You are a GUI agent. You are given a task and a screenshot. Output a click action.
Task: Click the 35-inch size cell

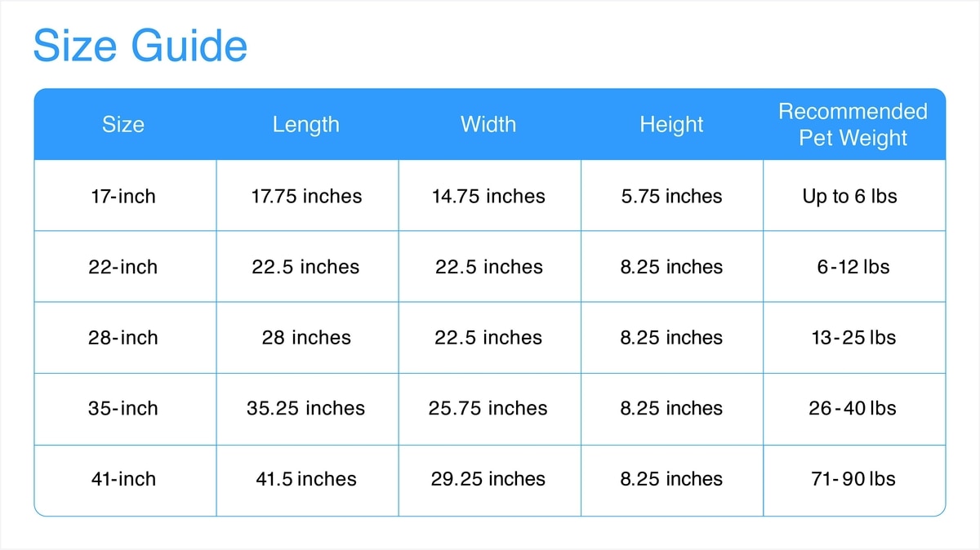point(123,408)
